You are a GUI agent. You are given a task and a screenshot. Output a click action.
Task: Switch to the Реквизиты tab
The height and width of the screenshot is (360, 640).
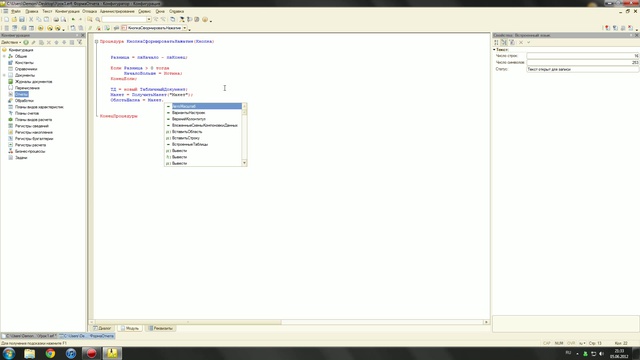coord(160,328)
